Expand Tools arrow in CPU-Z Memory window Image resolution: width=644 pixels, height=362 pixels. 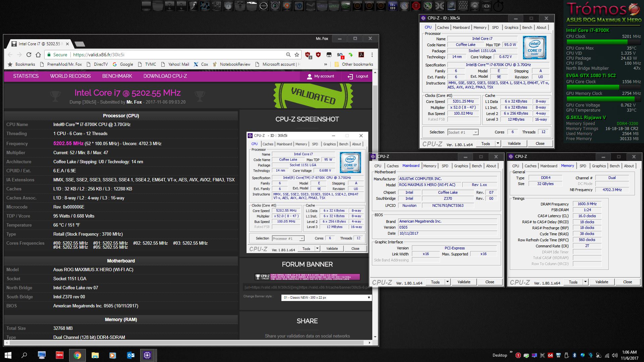point(585,282)
